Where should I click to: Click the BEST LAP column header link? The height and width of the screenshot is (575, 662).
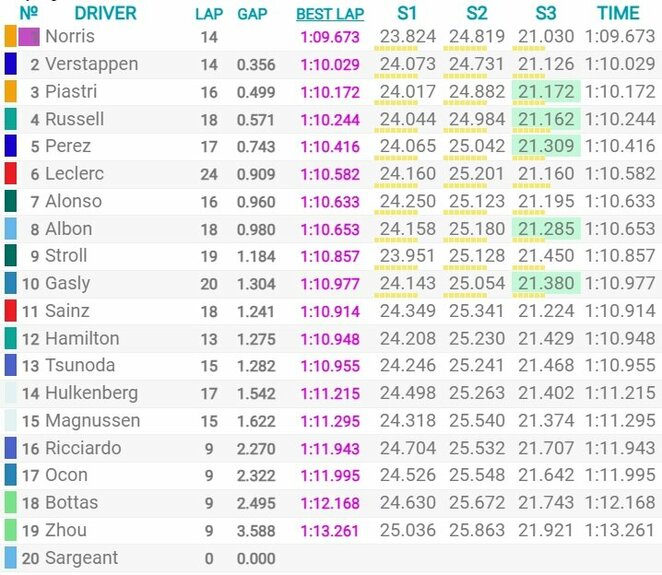point(330,14)
